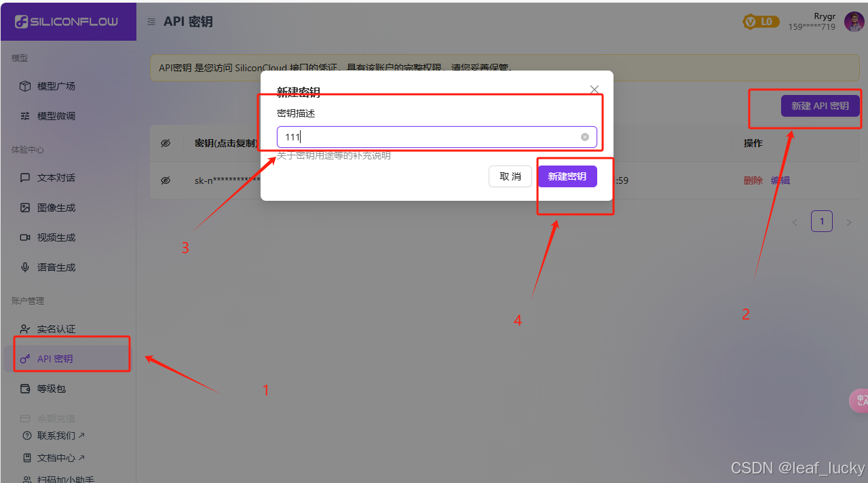Toggle key visibility in table header
Screen dimensions: 868x483
166,143
